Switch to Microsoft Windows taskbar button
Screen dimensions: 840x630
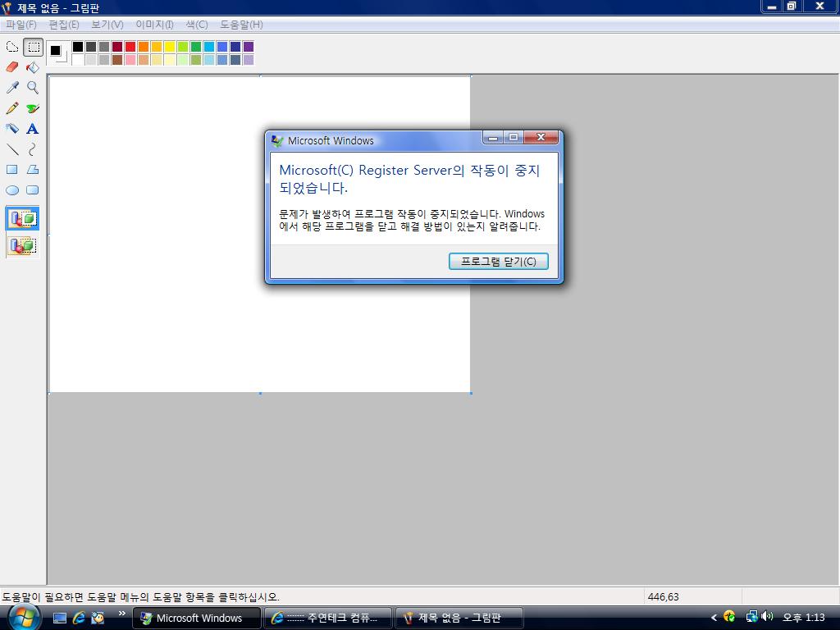pos(197,619)
